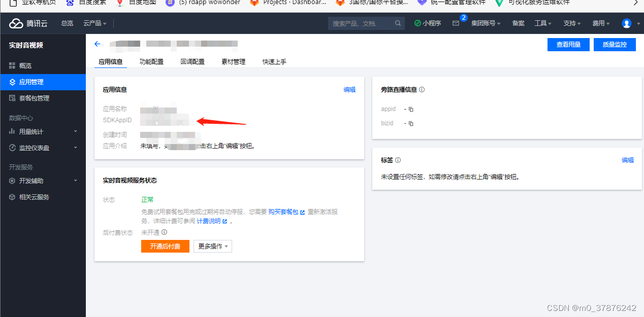Click info icon next to 旁路直播信息
Screen dimensions: 644x317
(x=422, y=89)
